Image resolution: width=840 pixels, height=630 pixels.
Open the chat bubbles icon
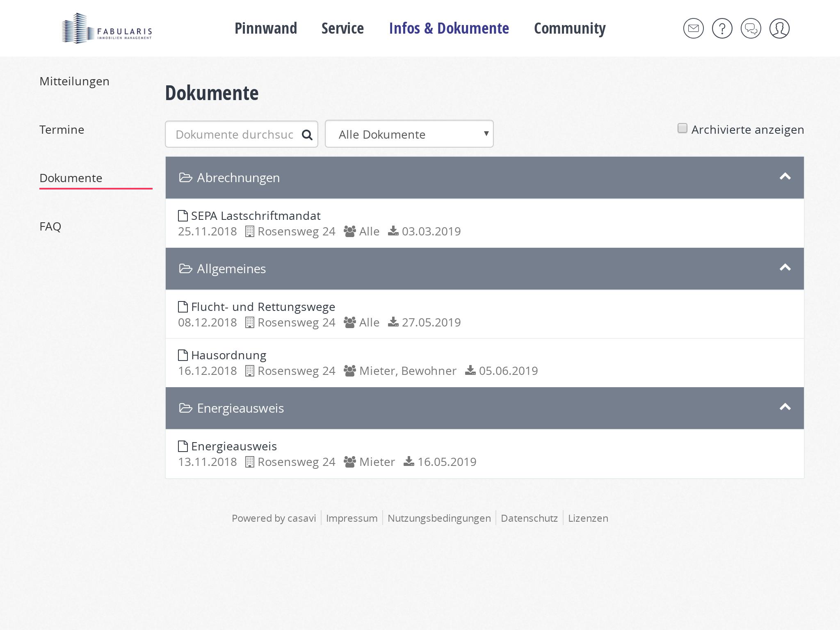tap(751, 28)
